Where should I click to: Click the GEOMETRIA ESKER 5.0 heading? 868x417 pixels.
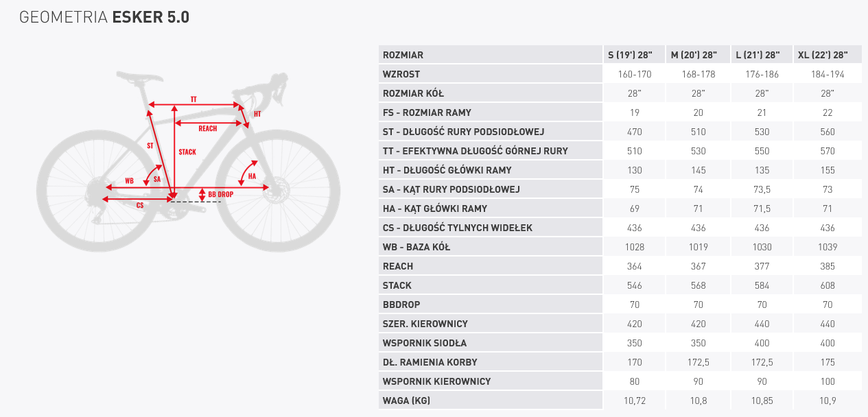click(x=104, y=18)
